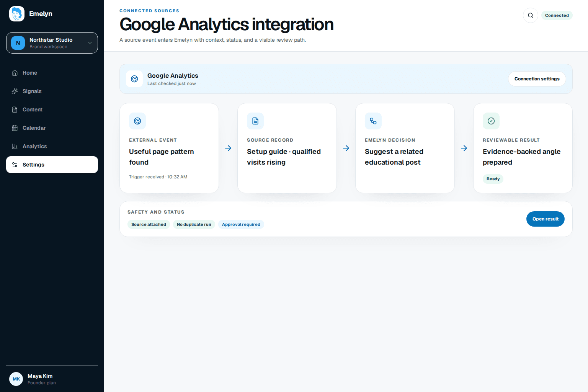Click the SOURCE RECORD label
Viewport: 588px width, 392px height.
pos(270,140)
